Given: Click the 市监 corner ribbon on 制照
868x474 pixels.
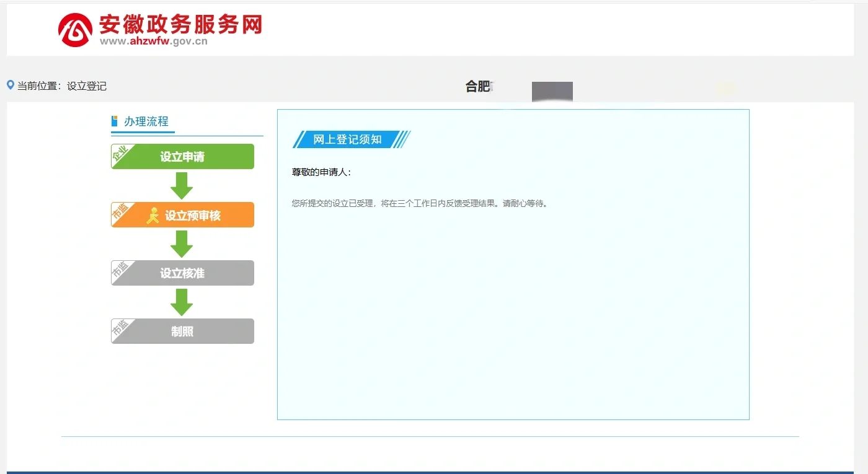Looking at the screenshot, I should pyautogui.click(x=118, y=327).
